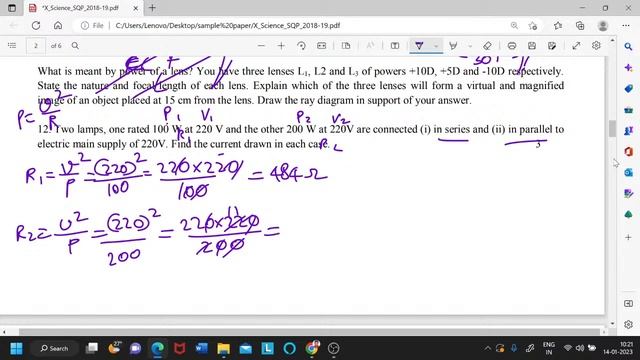Open find in PDF search
Image resolution: width=640 pixels, height=360 pixels.
(x=75, y=46)
